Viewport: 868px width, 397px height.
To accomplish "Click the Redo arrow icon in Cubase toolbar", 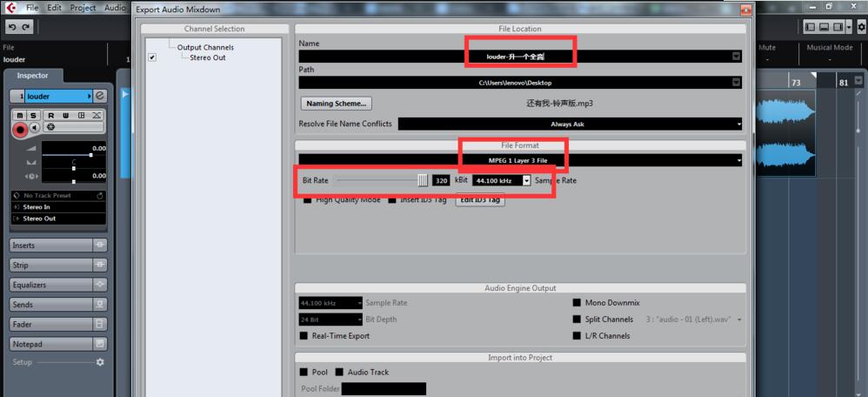I will click(25, 27).
